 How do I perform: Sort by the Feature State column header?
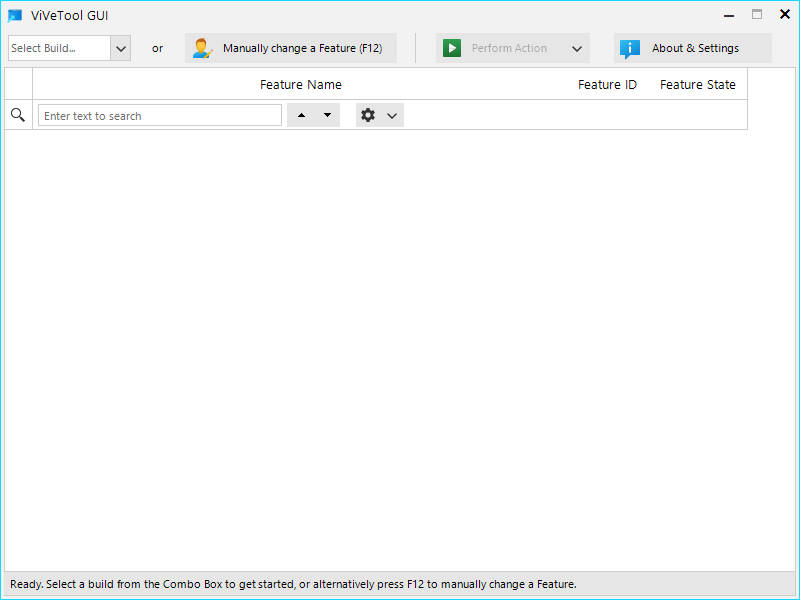697,85
